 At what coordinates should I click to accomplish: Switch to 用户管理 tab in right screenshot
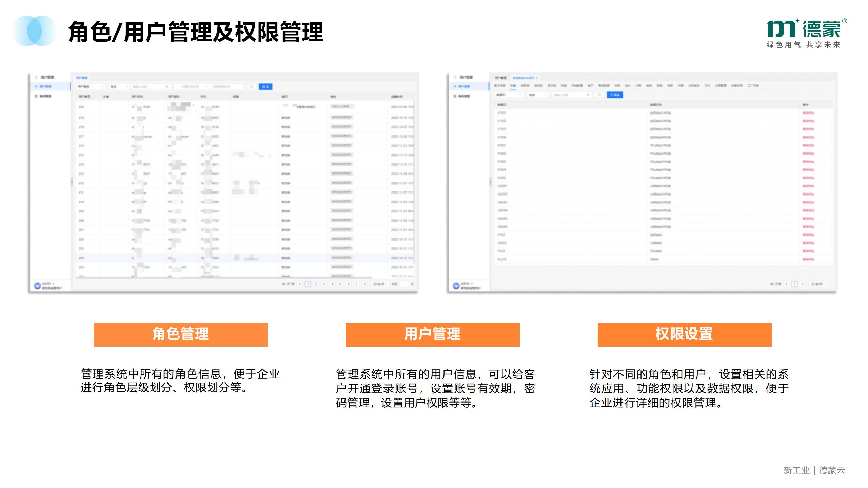[x=500, y=78]
